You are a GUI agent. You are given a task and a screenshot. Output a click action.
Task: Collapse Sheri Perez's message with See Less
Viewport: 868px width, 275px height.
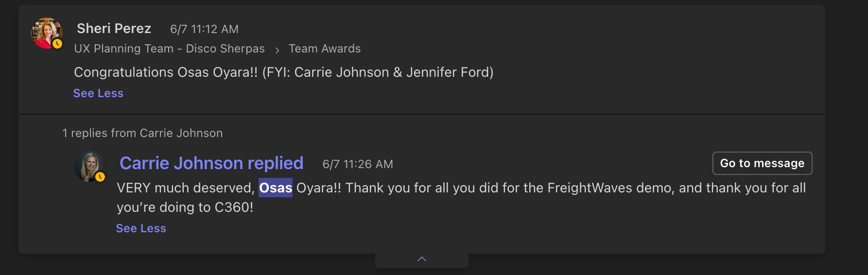[98, 93]
